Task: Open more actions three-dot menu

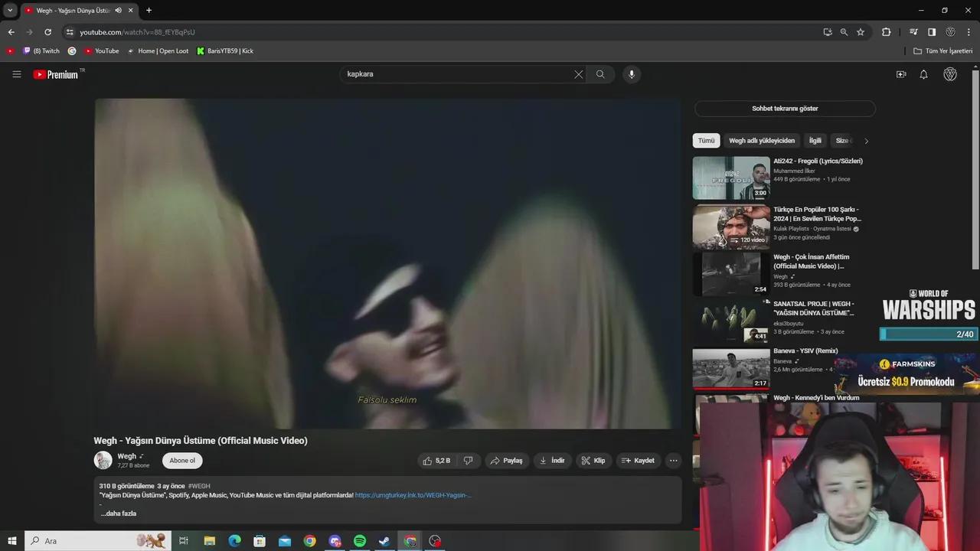Action: point(673,461)
